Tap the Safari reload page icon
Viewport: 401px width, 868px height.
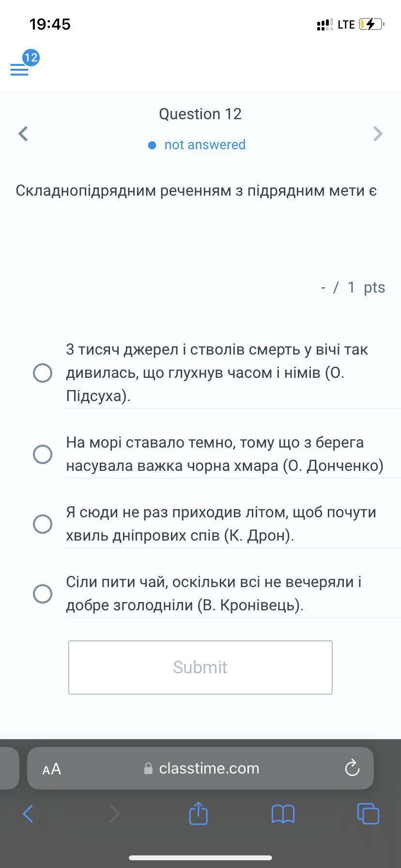click(x=352, y=768)
